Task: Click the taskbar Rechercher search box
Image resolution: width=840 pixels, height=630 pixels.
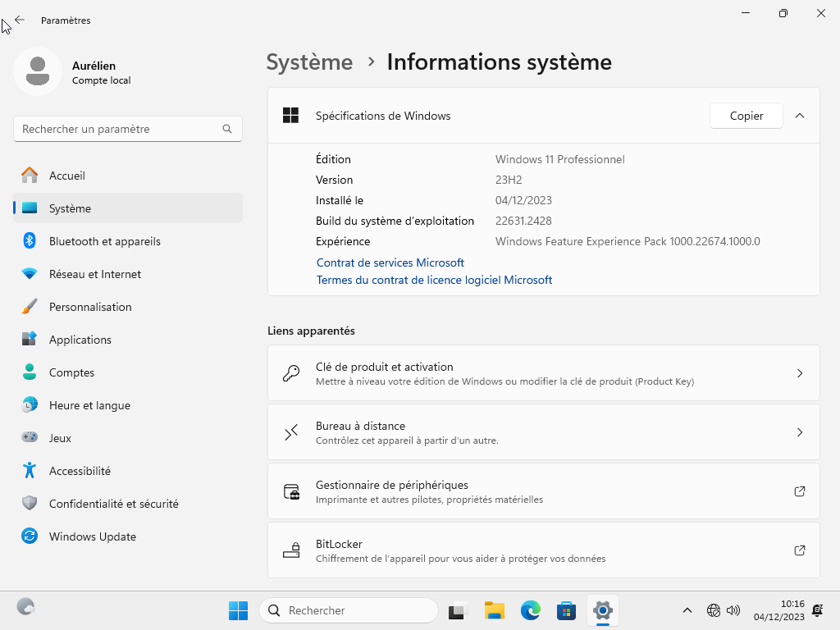Action: 348,610
